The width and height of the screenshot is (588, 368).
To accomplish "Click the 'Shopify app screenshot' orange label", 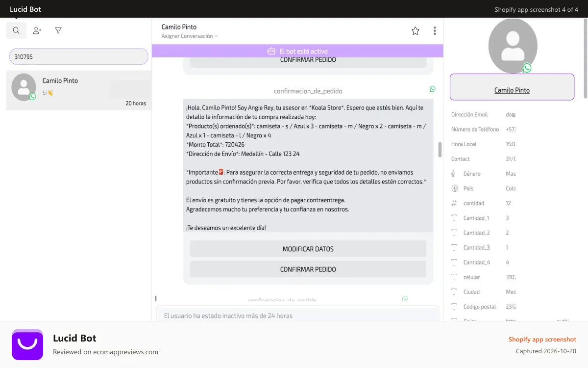I will [x=542, y=340].
